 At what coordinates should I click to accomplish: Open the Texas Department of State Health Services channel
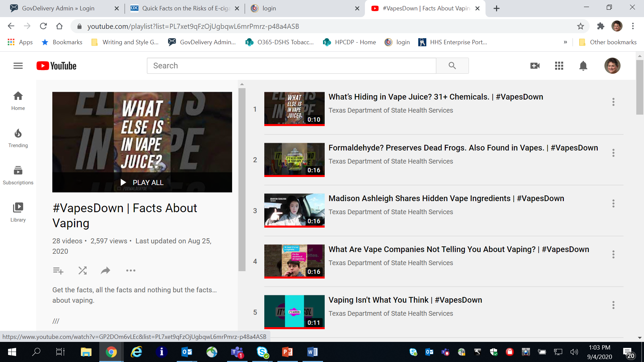[391, 110]
